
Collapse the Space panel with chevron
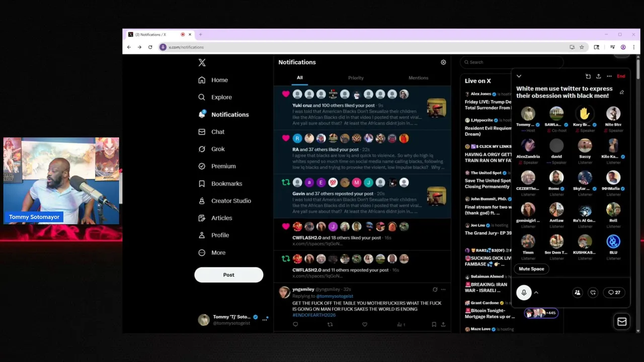coord(519,76)
